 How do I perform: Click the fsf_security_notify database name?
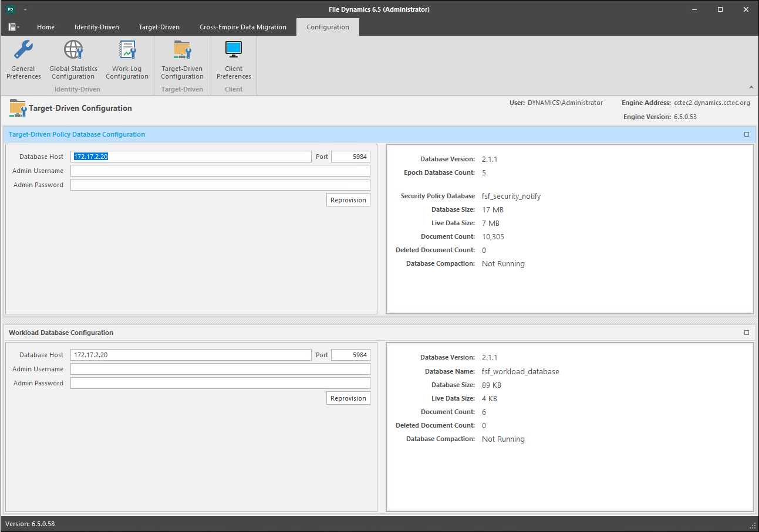511,196
